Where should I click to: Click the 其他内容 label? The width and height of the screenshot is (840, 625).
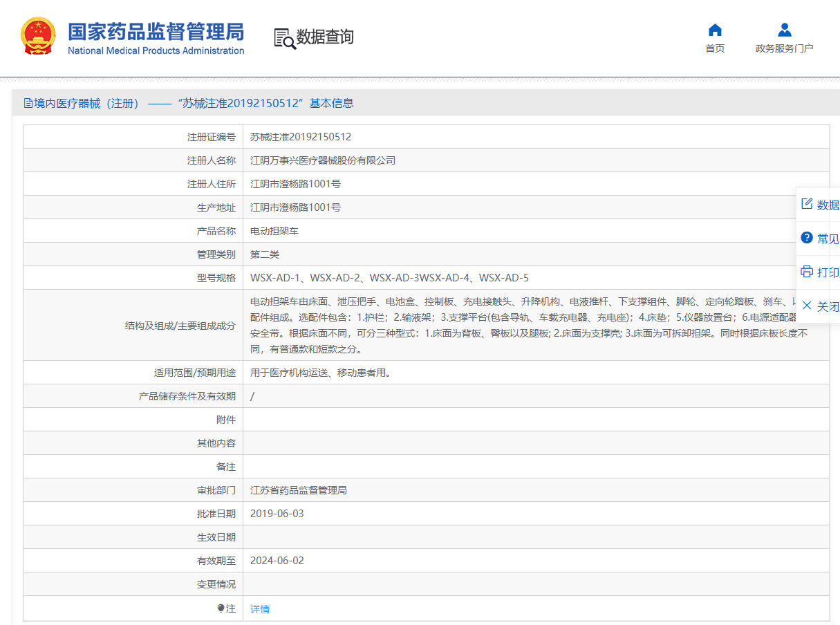pos(216,443)
